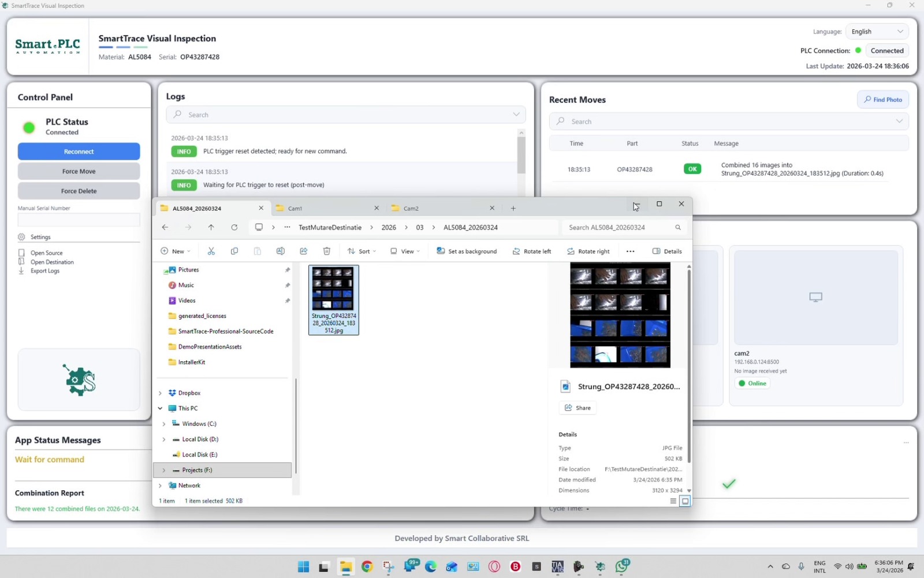Click the Cut scissors icon in Explorer toolbar
The width and height of the screenshot is (924, 578).
[211, 251]
